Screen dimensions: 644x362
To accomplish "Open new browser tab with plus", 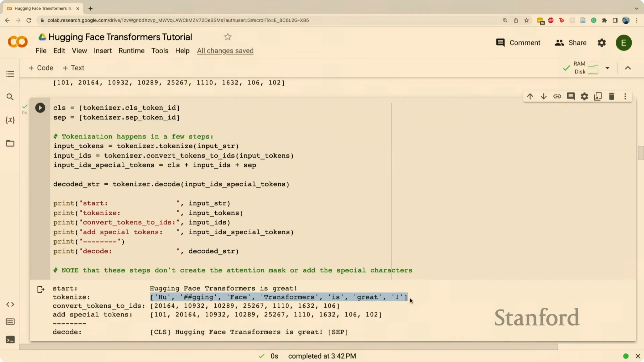I will [x=91, y=8].
